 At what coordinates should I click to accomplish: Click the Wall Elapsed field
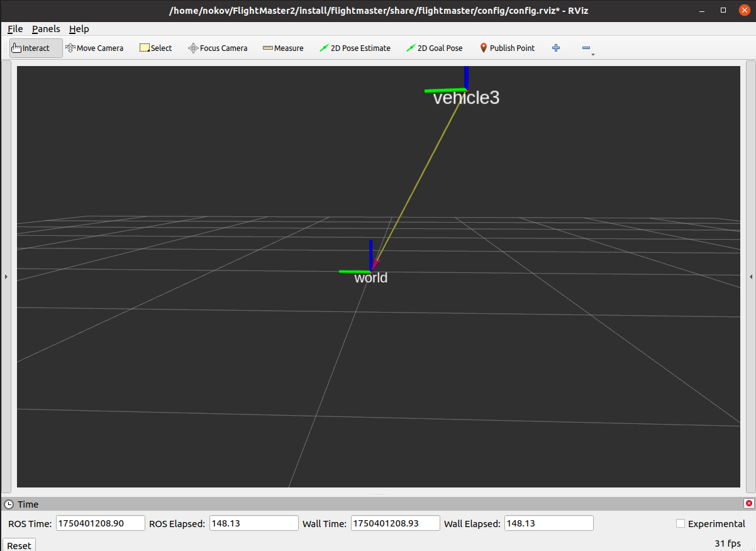[x=549, y=523]
